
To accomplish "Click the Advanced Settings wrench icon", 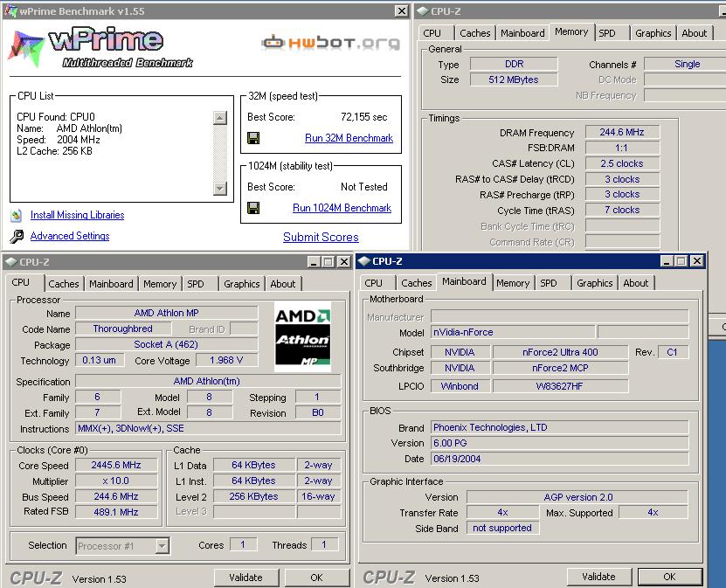I will click(17, 236).
